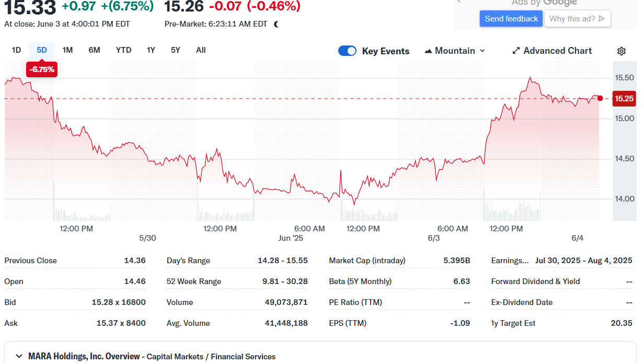Click the -6.75% change badge
Viewport: 644px width, 363px height.
point(42,69)
